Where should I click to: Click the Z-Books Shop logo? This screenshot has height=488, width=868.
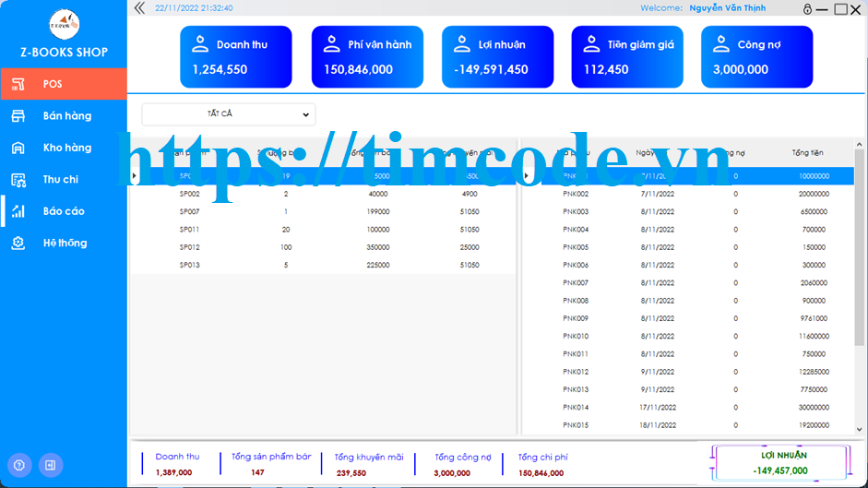(65, 24)
